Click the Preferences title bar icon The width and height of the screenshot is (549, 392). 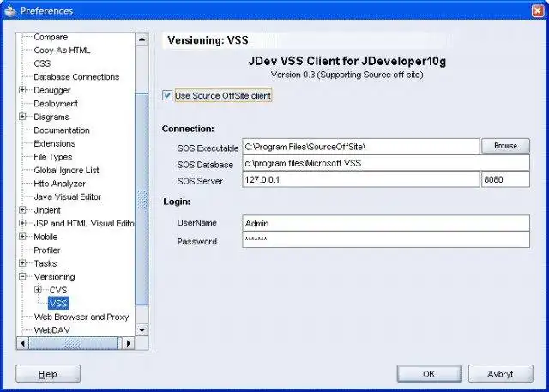coord(10,11)
